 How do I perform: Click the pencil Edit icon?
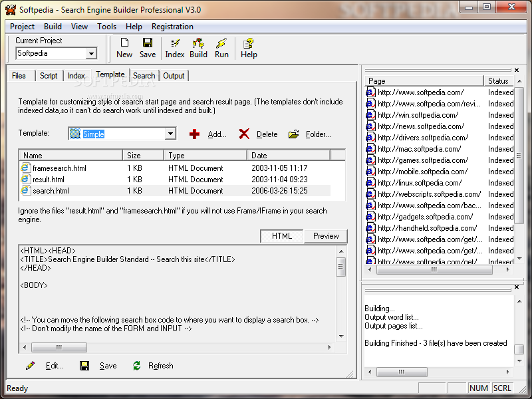30,365
